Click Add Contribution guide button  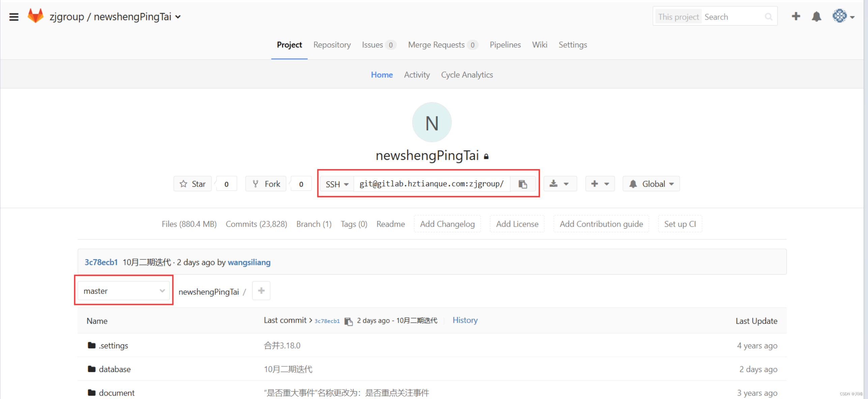pyautogui.click(x=601, y=224)
